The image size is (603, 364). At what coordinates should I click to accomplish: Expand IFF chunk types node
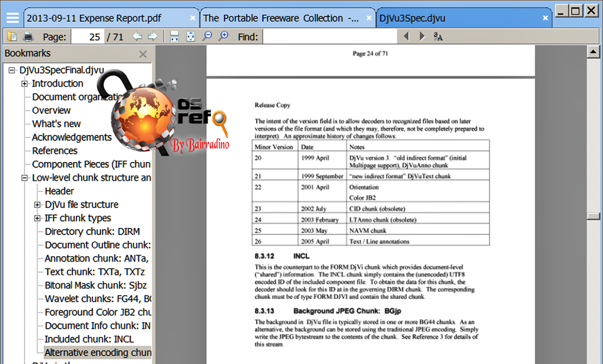coord(37,218)
